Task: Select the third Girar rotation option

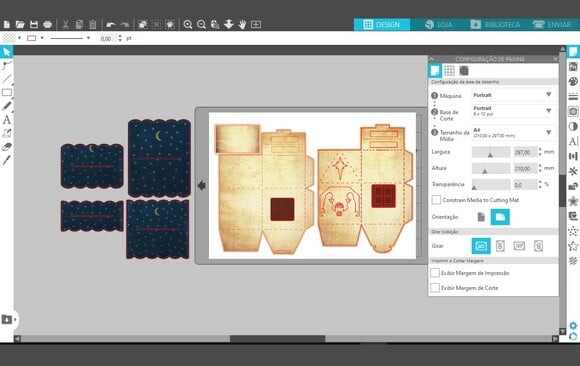Action: click(x=519, y=246)
